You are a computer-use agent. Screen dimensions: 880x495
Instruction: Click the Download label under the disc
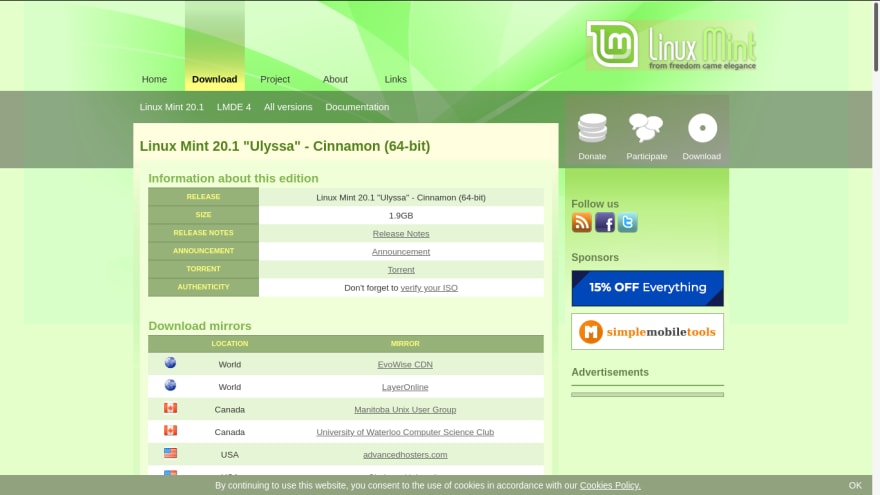(x=702, y=156)
